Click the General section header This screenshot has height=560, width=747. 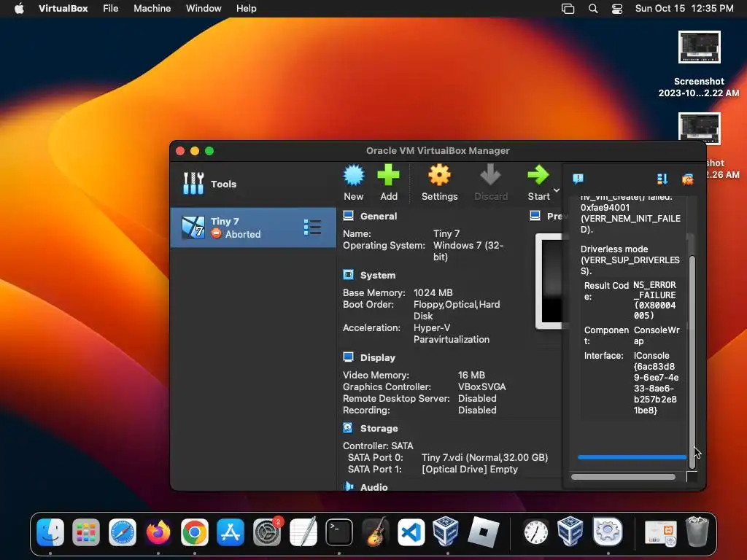tap(379, 216)
